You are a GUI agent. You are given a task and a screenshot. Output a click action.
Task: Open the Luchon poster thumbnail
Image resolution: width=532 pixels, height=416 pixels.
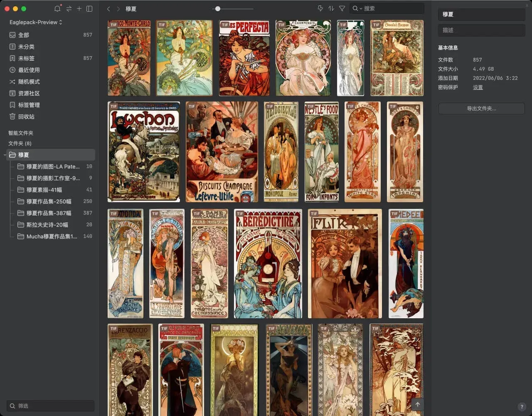coord(144,152)
